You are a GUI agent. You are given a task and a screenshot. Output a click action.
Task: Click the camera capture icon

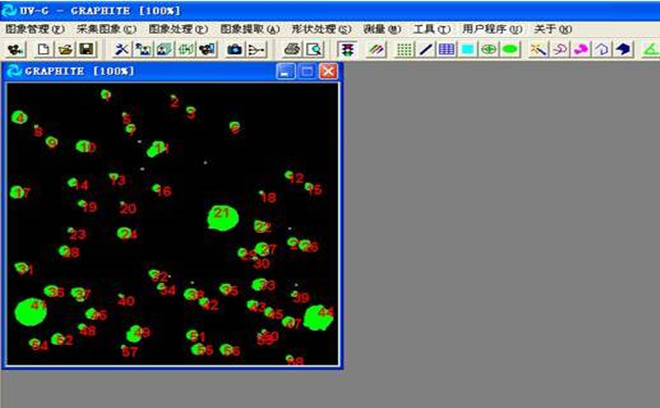coord(235,49)
